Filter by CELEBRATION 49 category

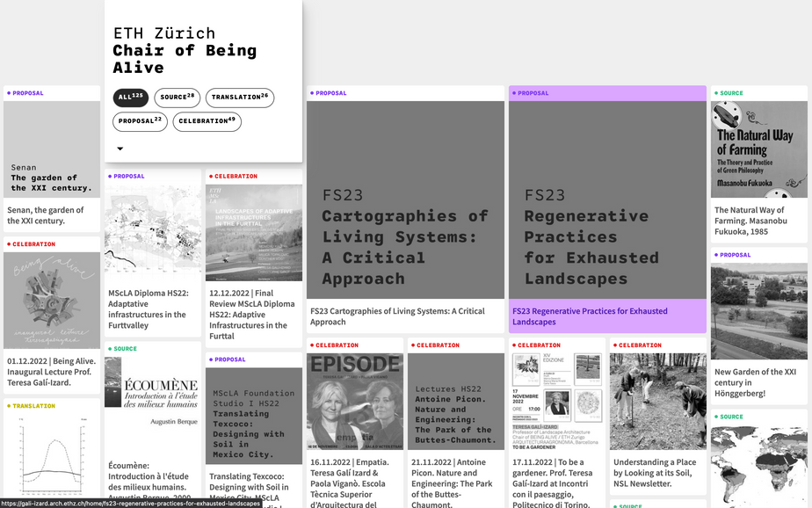point(207,121)
